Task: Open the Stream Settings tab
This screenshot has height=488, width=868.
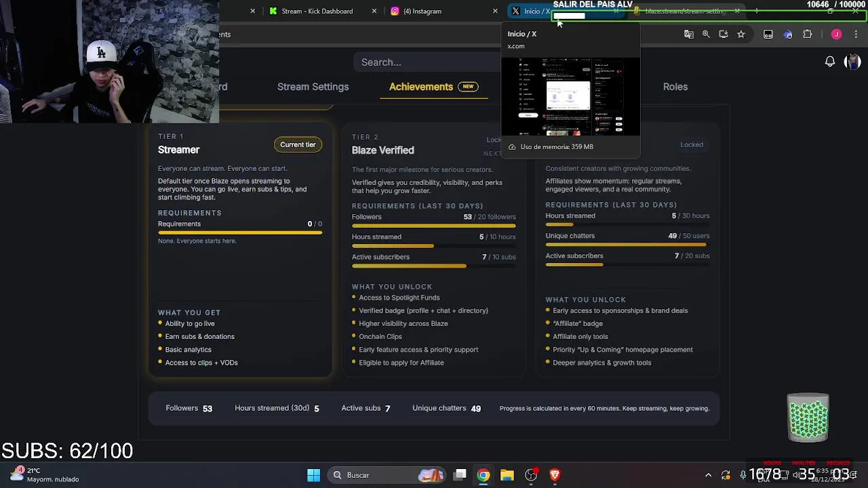Action: coord(313,87)
